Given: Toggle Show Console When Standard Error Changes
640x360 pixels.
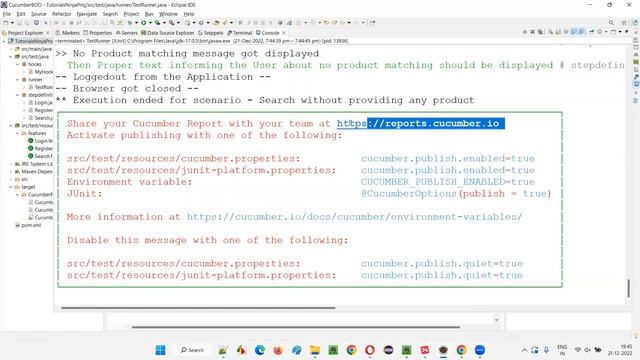Looking at the screenshot, I should [581, 32].
